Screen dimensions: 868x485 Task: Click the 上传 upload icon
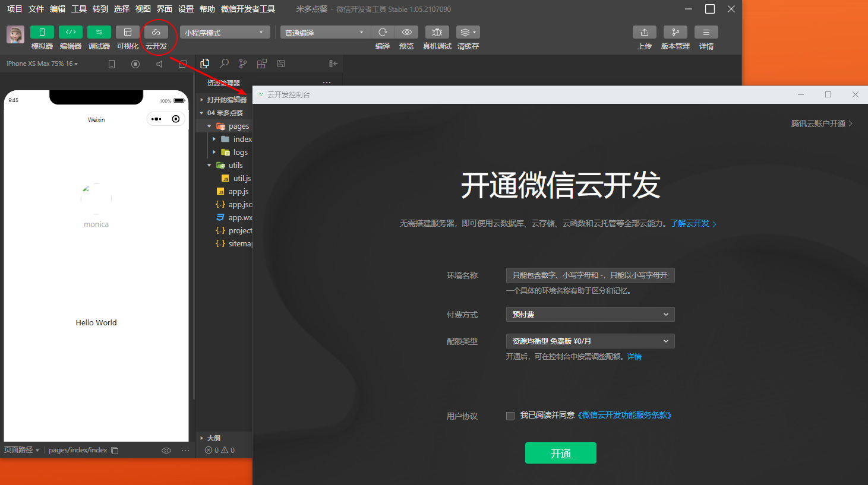click(x=645, y=32)
